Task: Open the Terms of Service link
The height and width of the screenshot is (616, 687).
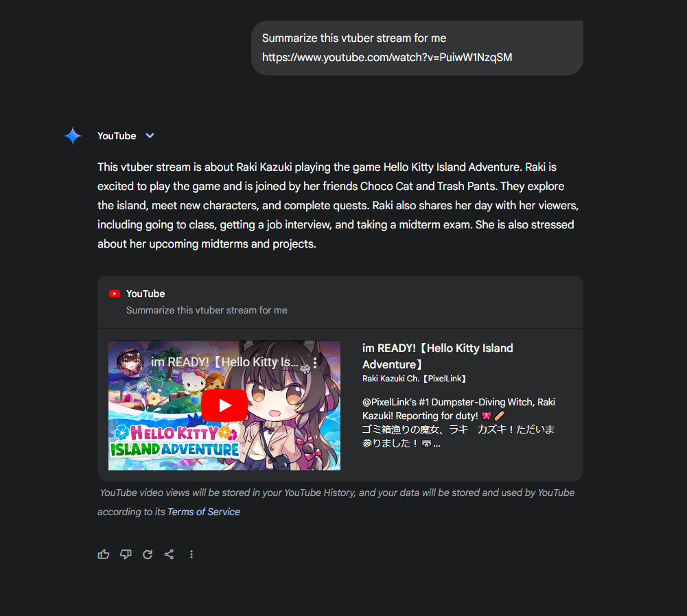Action: tap(204, 512)
